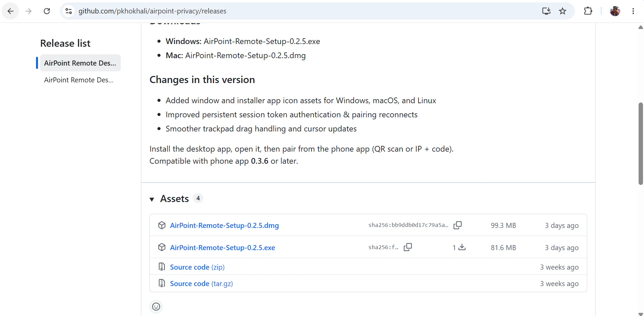
Task: Download AirPoint-Remote-Setup-0.2.5.dmg
Action: click(224, 226)
